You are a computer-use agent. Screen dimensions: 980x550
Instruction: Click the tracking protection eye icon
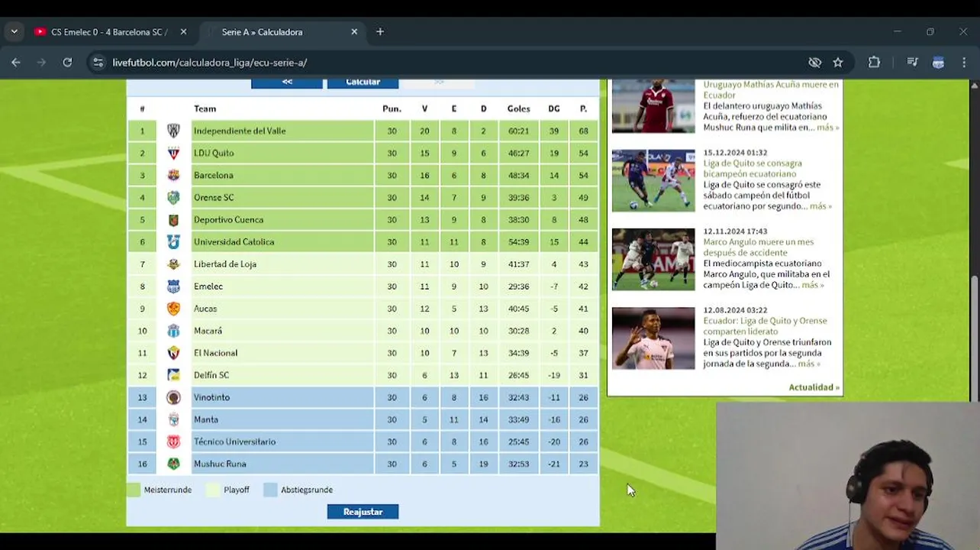(x=814, y=63)
